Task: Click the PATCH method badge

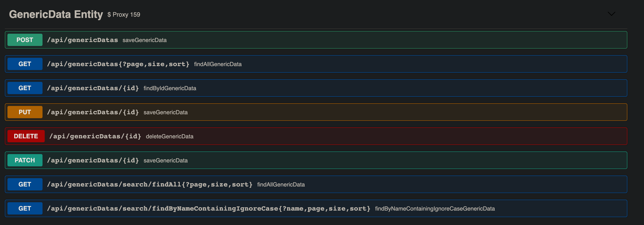Action: point(25,160)
